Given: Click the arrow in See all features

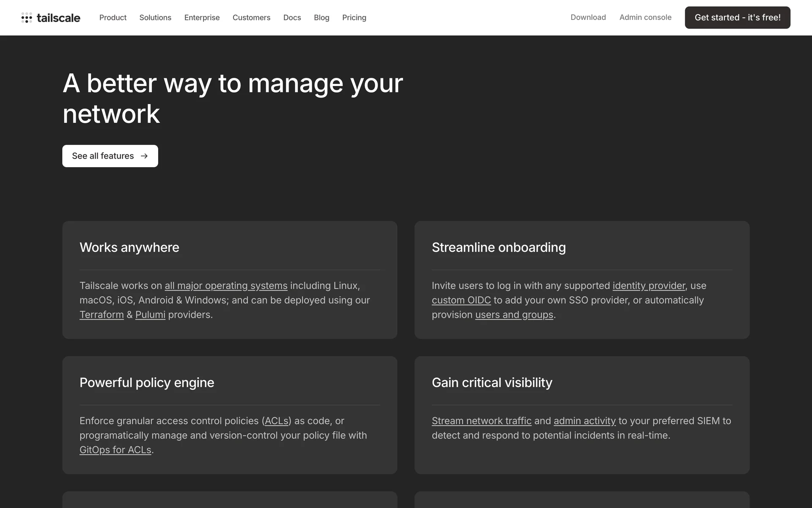Looking at the screenshot, I should click(144, 156).
